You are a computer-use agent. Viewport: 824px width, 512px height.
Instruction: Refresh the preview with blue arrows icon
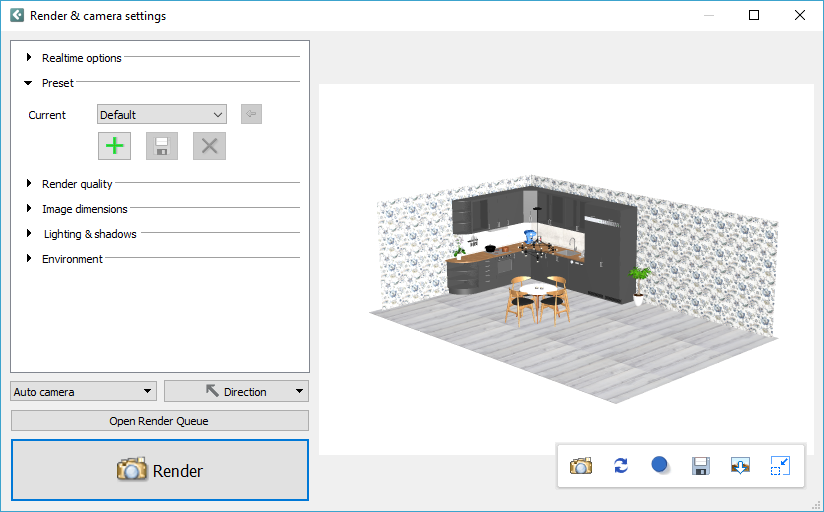point(621,465)
